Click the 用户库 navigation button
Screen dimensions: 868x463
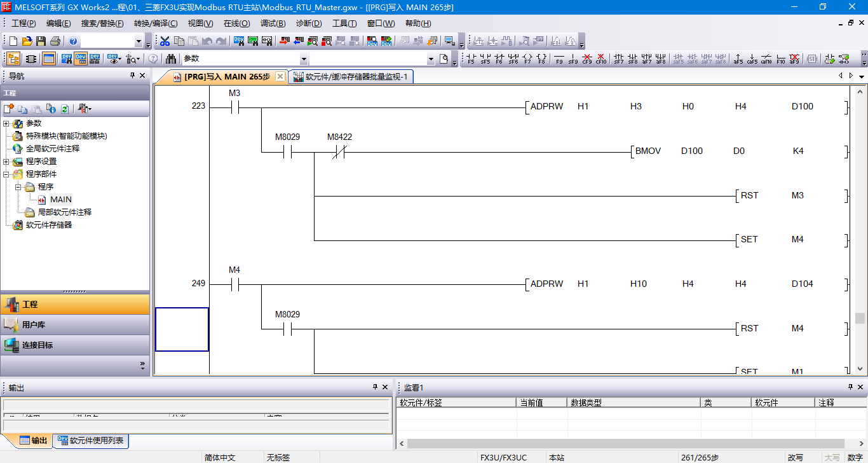click(x=33, y=325)
